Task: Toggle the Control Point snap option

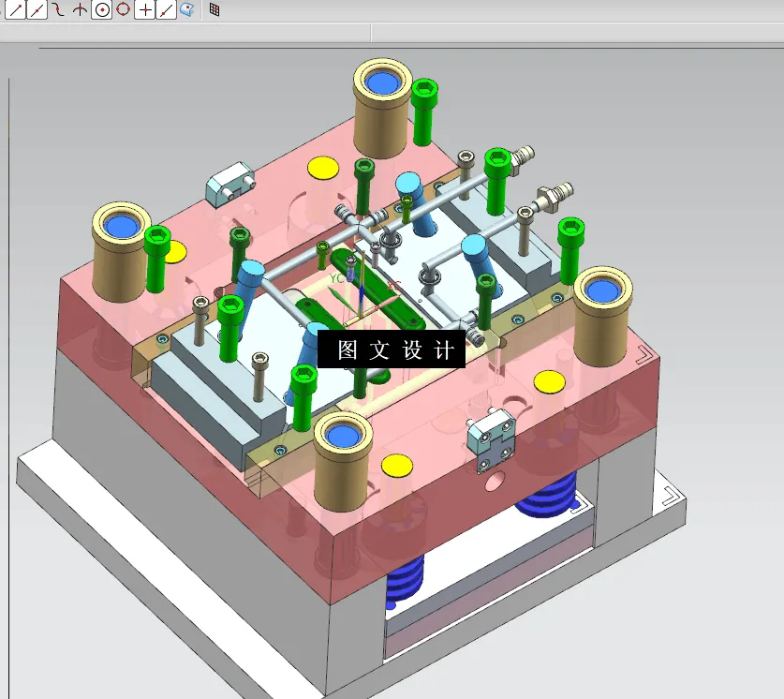Action: pos(58,9)
